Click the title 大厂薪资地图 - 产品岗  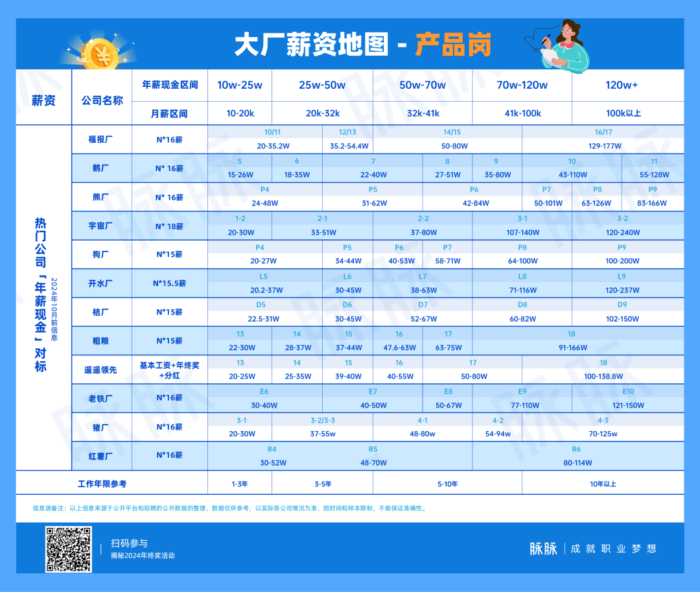[x=362, y=45]
